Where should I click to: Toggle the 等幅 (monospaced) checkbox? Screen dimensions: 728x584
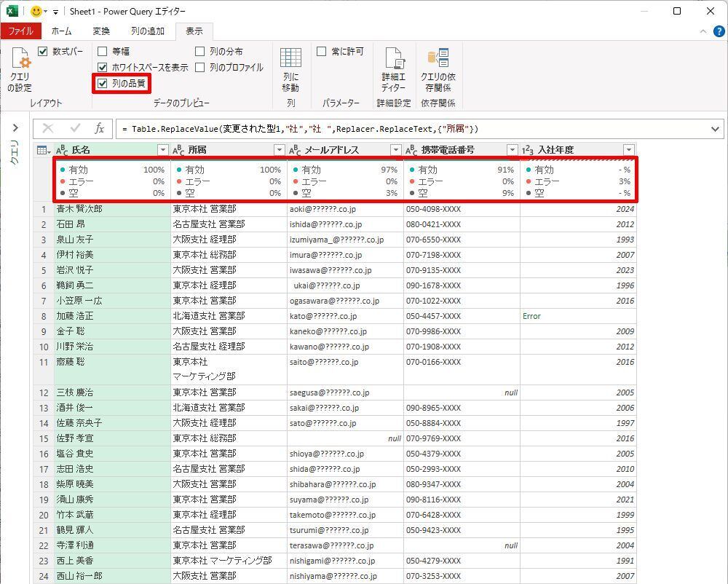[x=103, y=52]
